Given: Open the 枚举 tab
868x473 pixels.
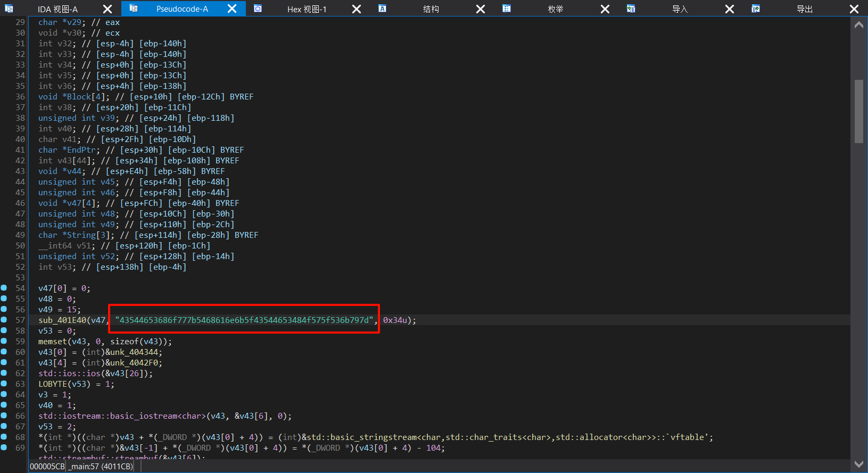Looking at the screenshot, I should [x=556, y=9].
